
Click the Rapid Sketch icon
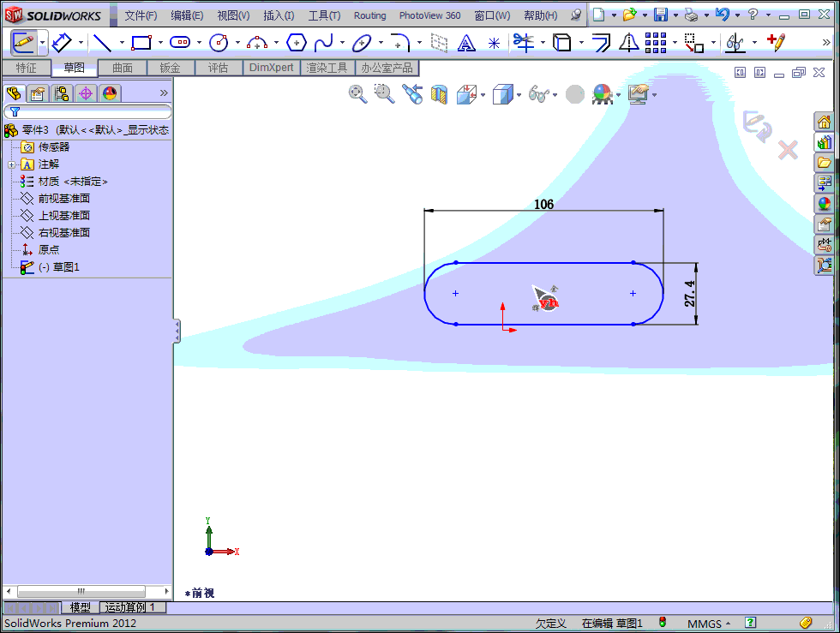click(x=776, y=42)
